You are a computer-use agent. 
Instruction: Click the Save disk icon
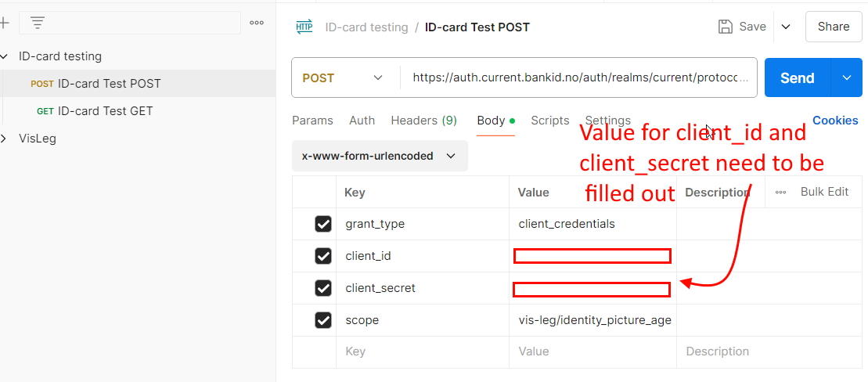725,27
